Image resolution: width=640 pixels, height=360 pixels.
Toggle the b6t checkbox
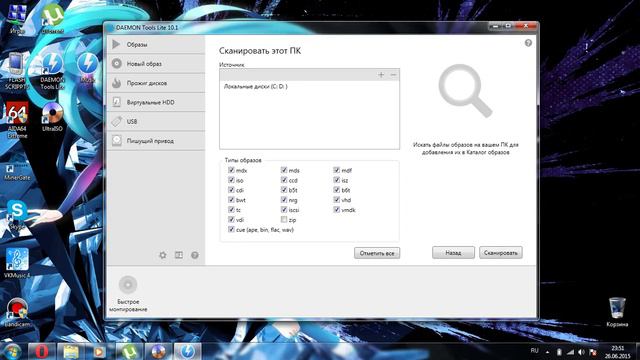[336, 190]
